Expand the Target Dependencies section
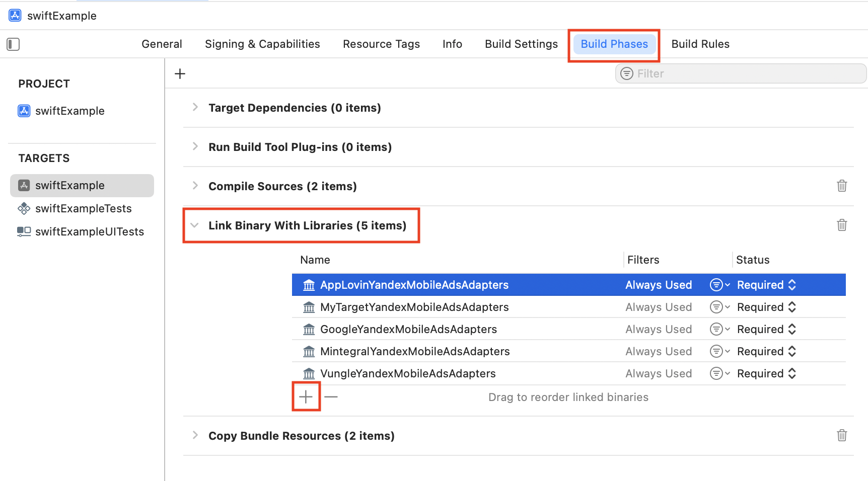The image size is (868, 481). point(195,108)
